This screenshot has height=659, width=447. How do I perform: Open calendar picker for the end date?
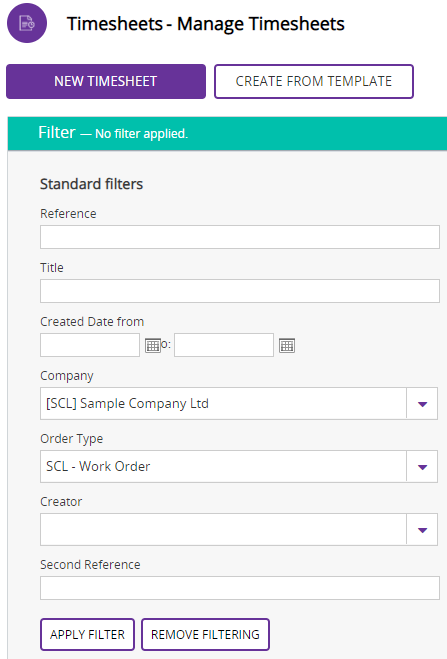click(287, 345)
